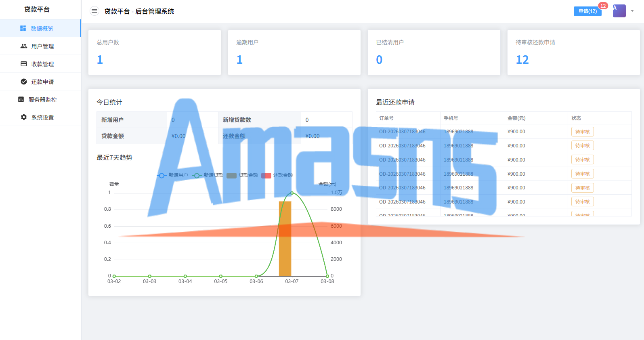Click the 逾期用户 statistics card

click(x=294, y=52)
